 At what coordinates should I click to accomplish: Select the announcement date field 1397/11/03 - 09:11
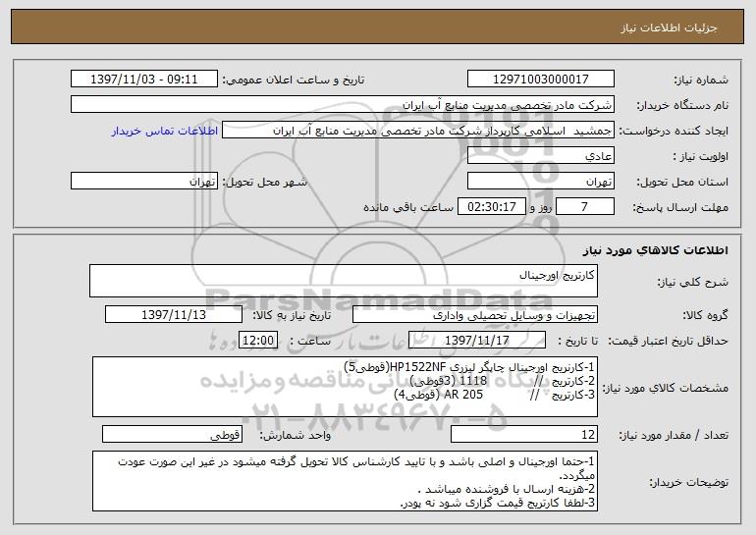pos(144,80)
